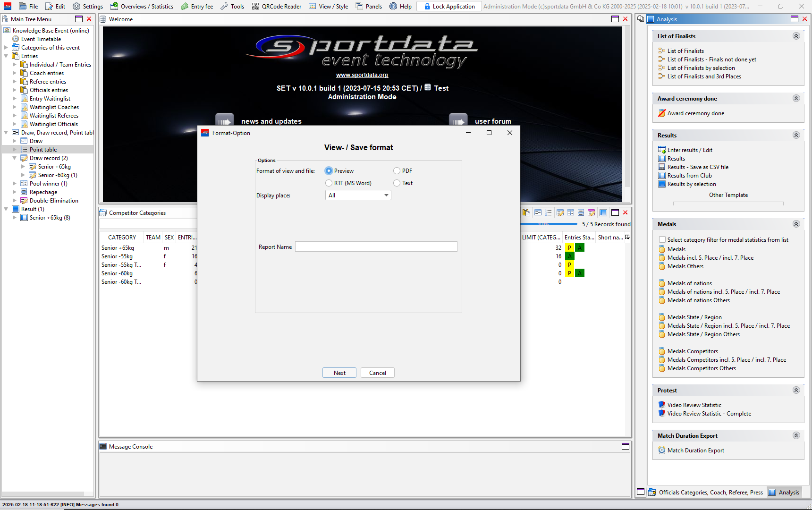Screen dimensions: 812x510
Task: Click the user forum arrow icon
Action: tap(458, 120)
